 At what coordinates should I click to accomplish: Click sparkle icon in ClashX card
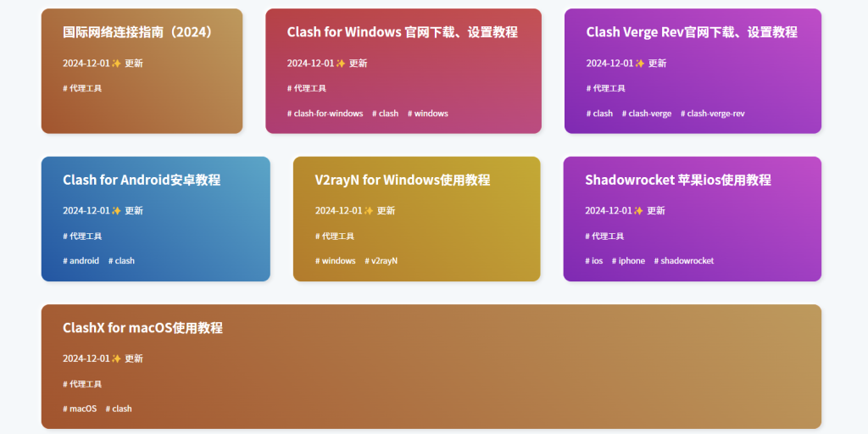point(116,359)
